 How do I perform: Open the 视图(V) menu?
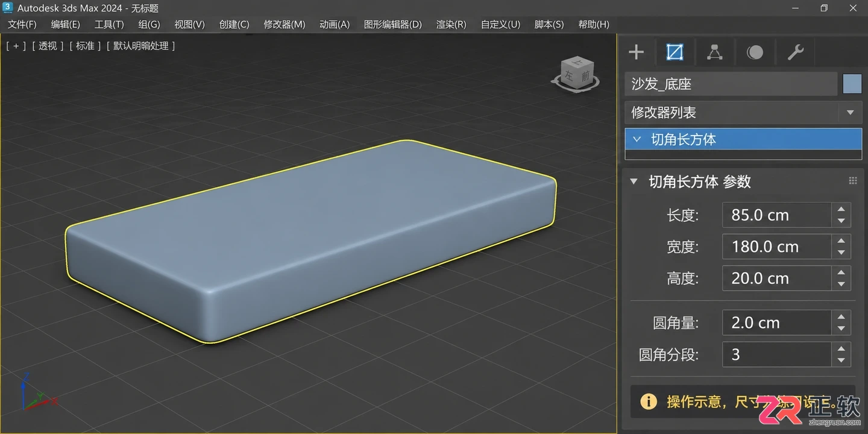point(190,24)
